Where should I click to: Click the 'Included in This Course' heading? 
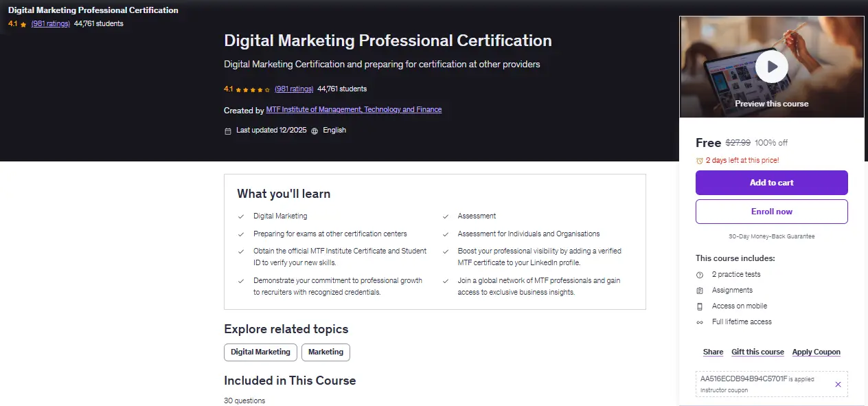pyautogui.click(x=290, y=381)
